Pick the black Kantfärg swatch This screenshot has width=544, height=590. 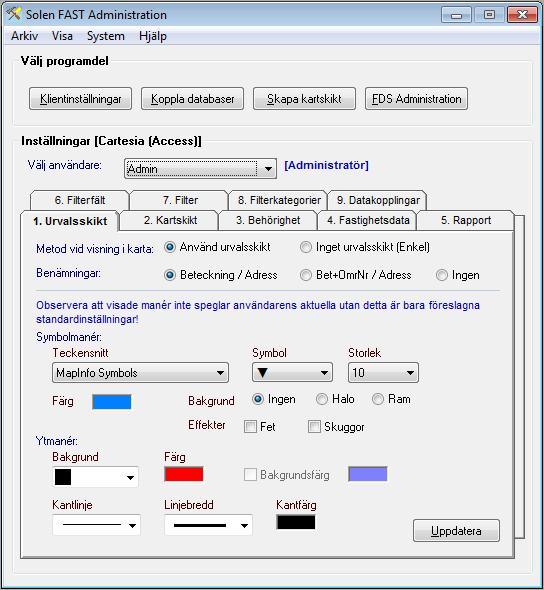tap(296, 522)
